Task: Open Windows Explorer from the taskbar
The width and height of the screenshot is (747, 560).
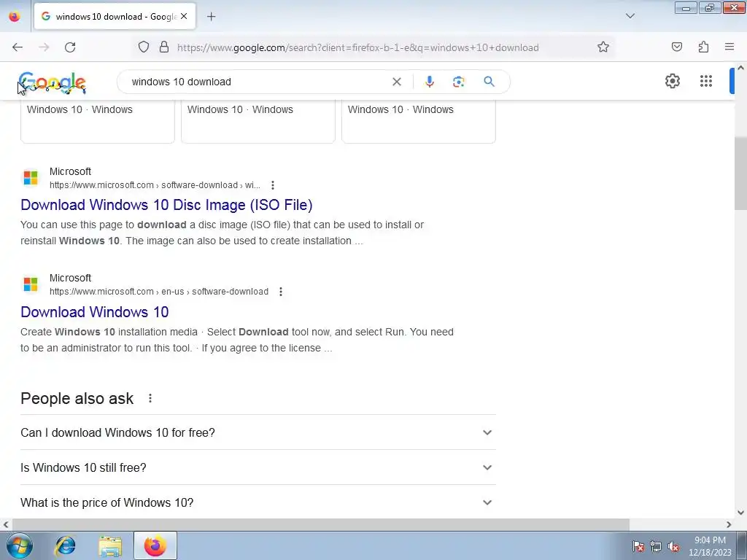Action: click(110, 545)
